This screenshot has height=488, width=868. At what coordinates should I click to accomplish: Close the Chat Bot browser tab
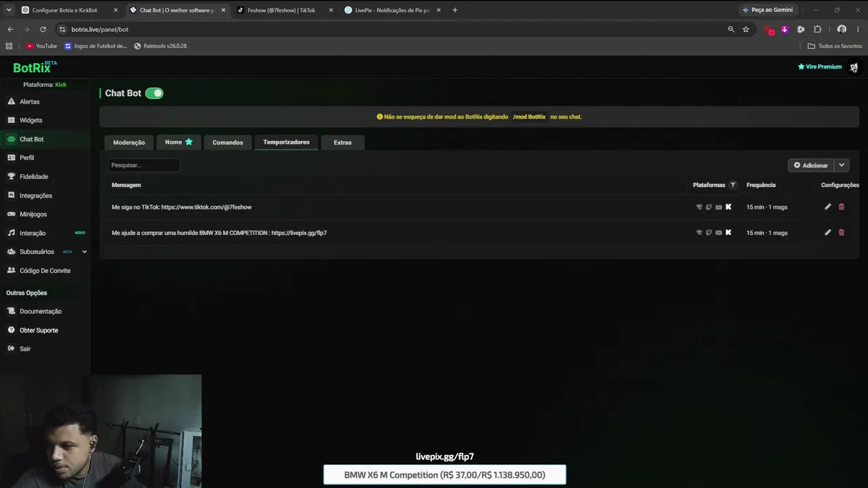tap(223, 10)
